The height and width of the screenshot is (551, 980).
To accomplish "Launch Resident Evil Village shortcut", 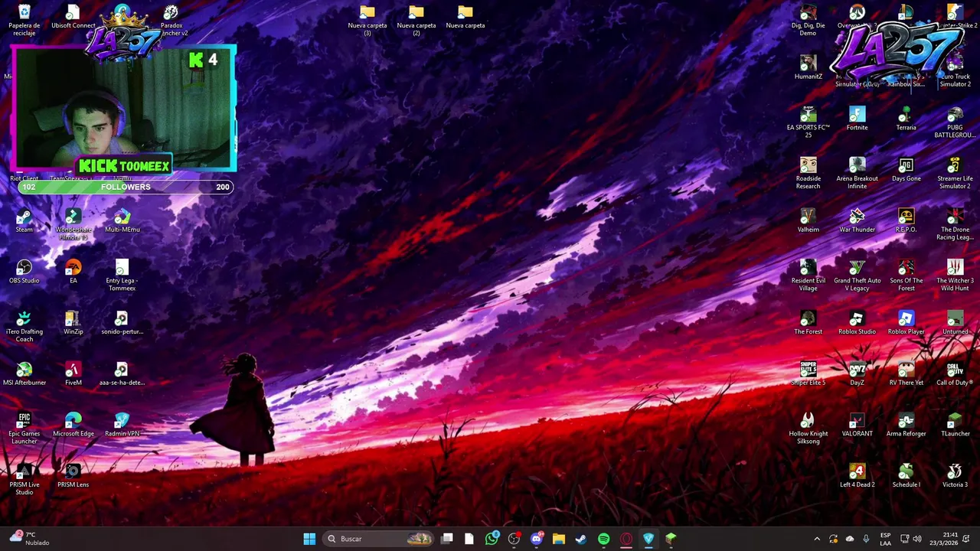I will (808, 275).
